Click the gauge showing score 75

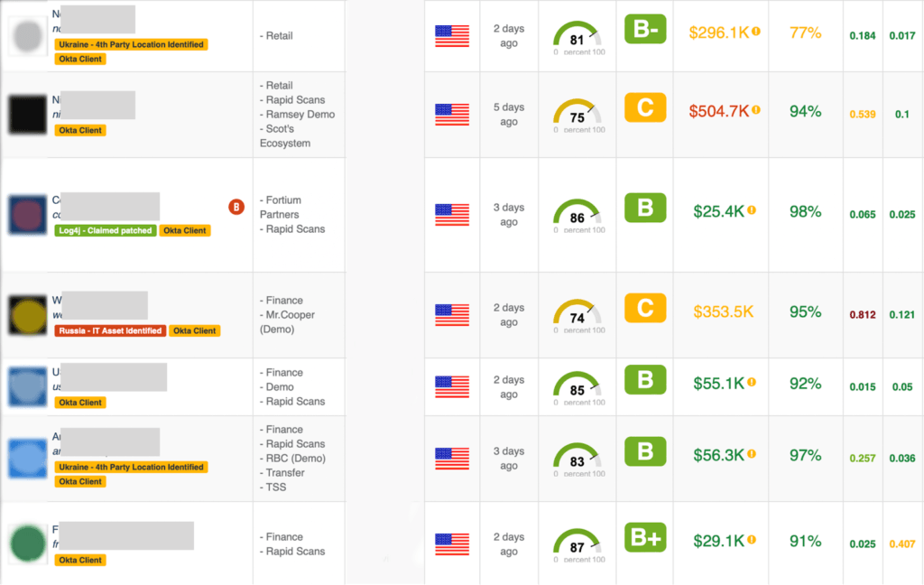pyautogui.click(x=577, y=113)
